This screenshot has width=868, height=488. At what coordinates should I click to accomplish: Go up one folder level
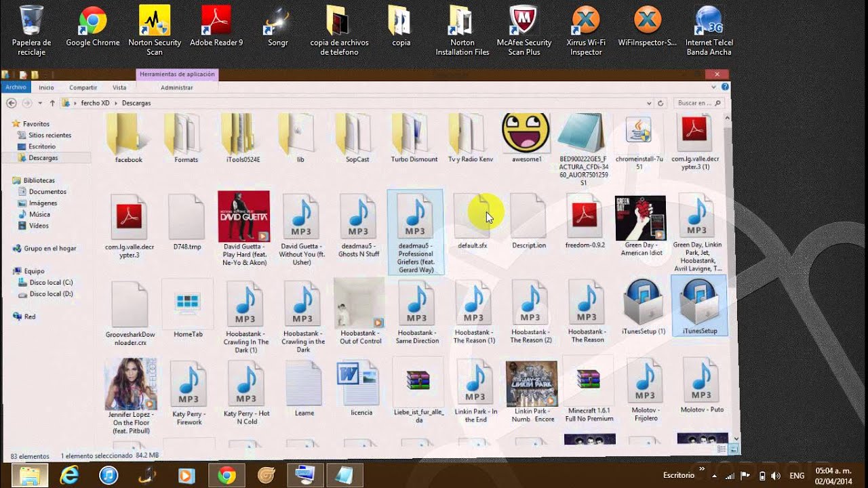click(x=52, y=103)
